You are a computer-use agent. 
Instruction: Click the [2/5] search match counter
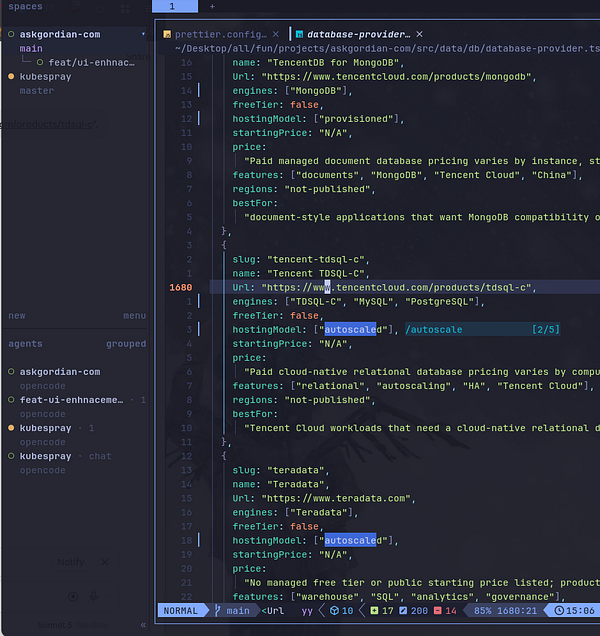click(546, 330)
